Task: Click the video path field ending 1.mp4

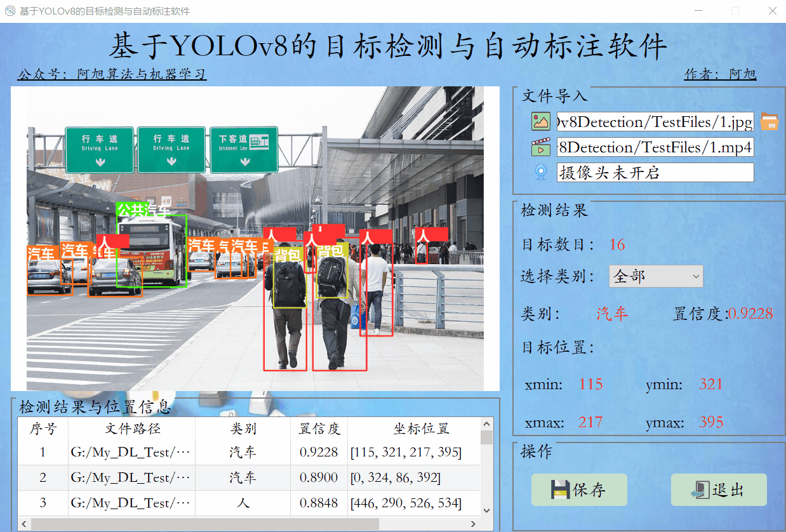Action: point(654,147)
